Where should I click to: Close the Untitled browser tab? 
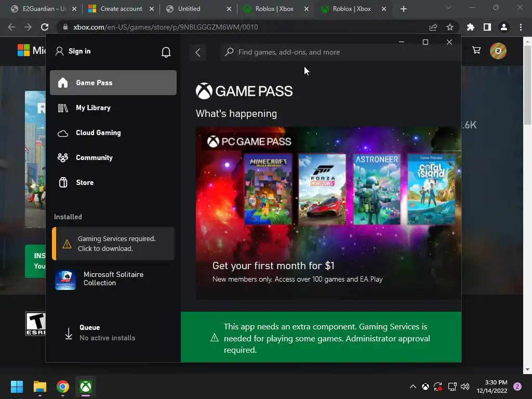point(229,9)
